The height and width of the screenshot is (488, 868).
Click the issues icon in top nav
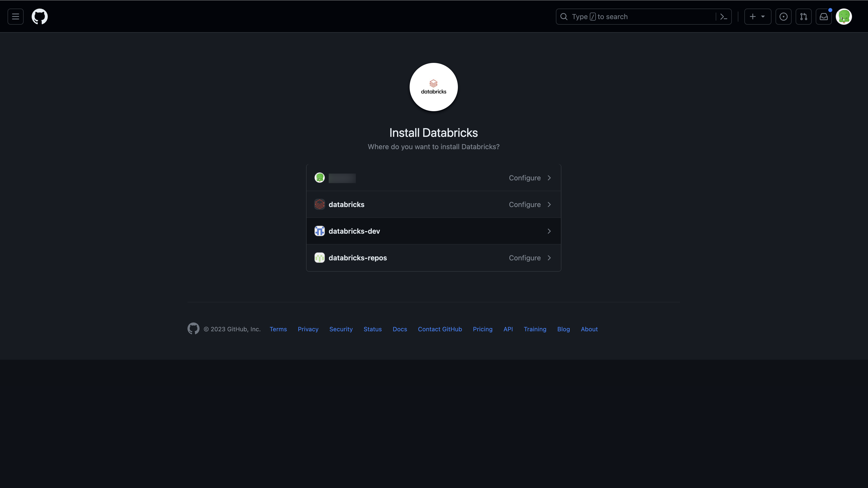(783, 16)
